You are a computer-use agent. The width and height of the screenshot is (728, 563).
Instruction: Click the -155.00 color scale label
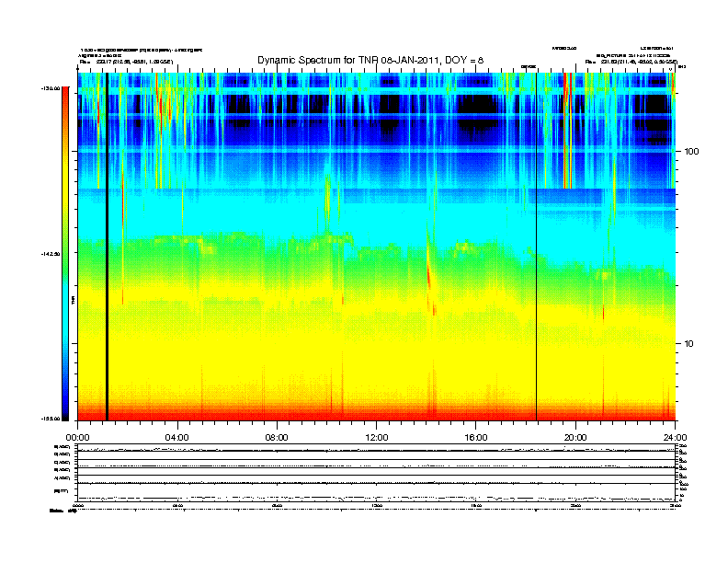(x=51, y=419)
